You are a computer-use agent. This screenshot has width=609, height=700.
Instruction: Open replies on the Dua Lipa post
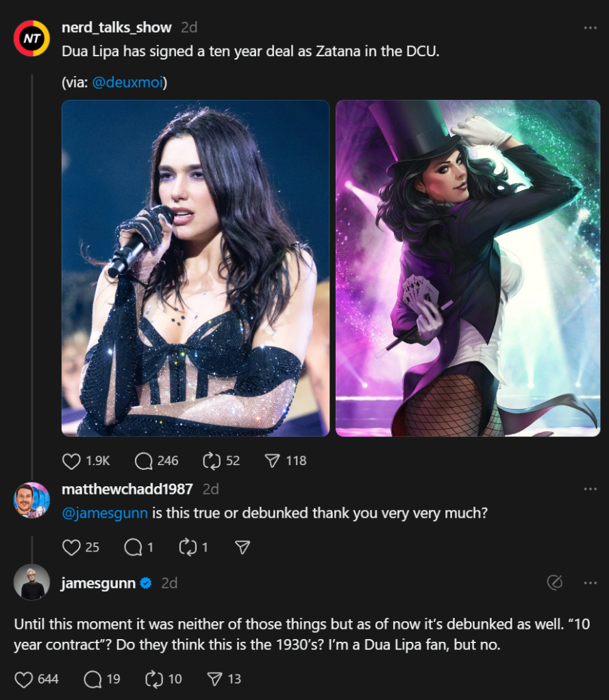click(144, 461)
